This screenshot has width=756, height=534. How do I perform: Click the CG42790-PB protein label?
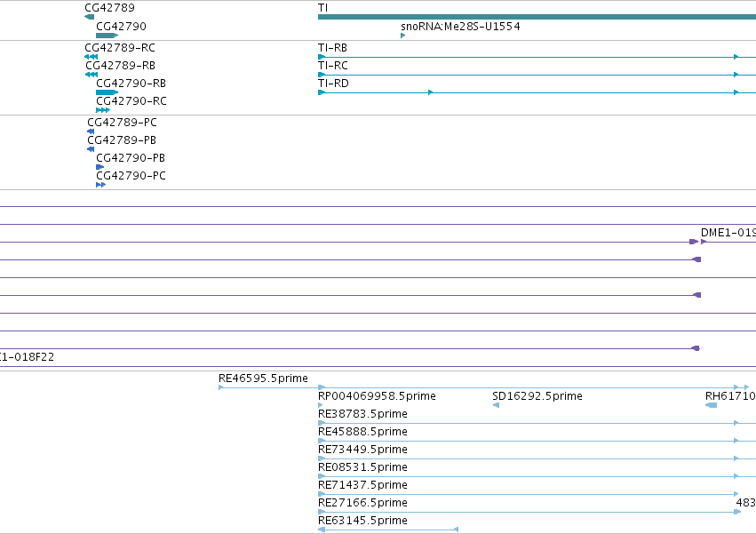tap(131, 158)
